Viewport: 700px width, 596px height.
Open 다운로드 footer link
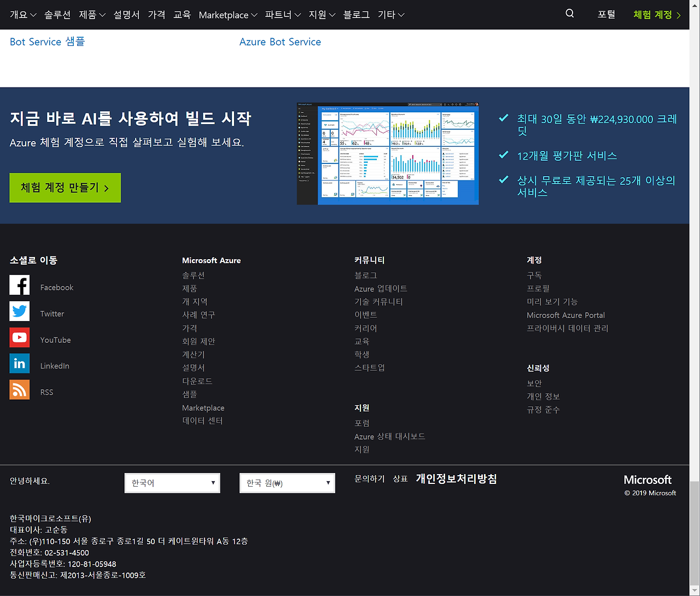(197, 381)
